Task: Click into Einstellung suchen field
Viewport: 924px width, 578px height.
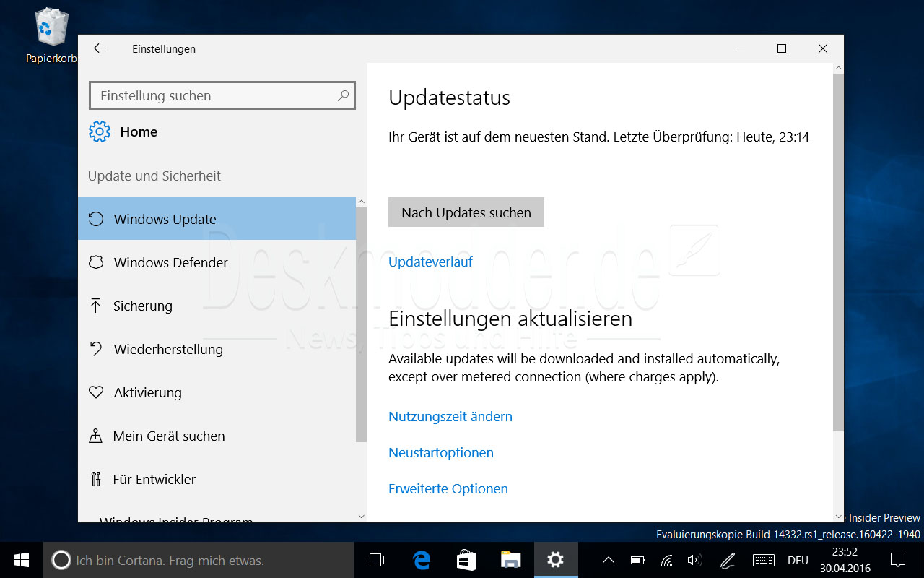Action: pyautogui.click(x=217, y=95)
